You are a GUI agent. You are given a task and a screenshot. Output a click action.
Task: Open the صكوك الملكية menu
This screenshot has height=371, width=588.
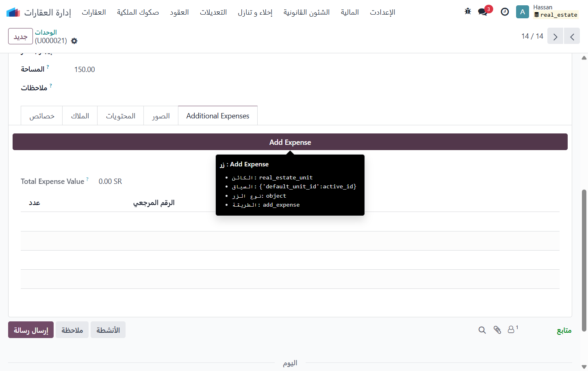click(x=138, y=12)
